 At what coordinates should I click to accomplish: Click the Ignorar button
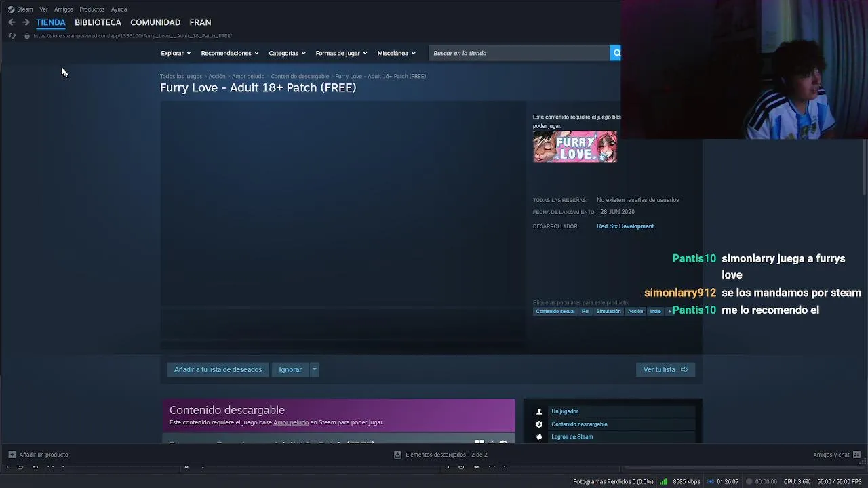[x=290, y=369]
